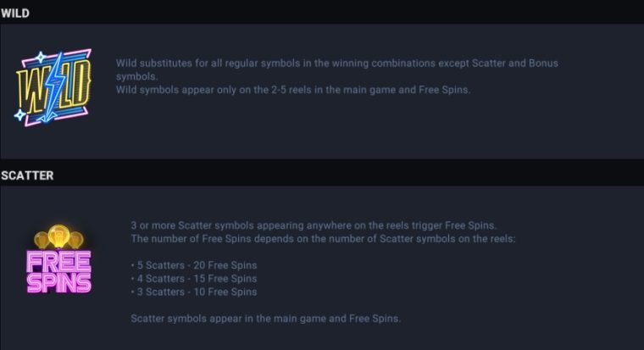644x350 pixels.
Task: Select the WILD section header
Action: [15, 14]
